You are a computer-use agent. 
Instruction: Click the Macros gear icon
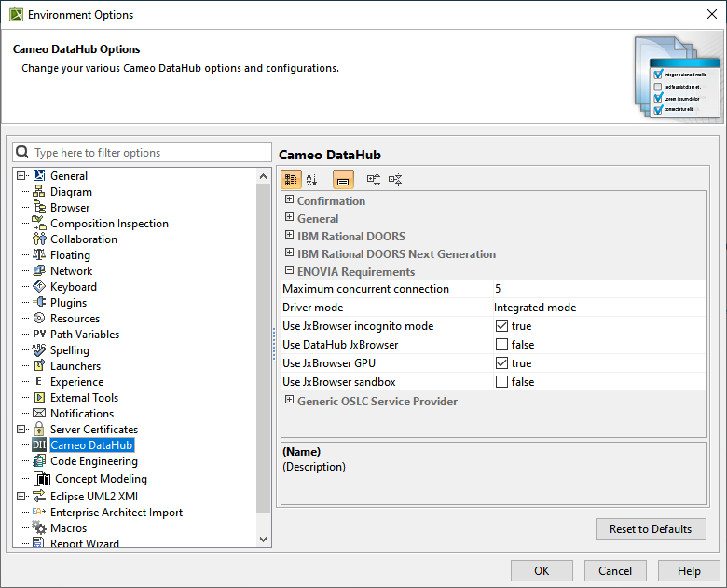pos(39,527)
